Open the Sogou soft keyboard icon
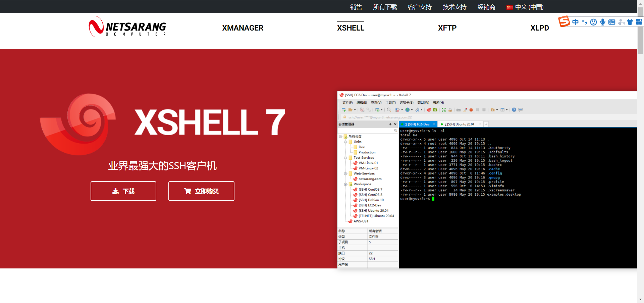 click(612, 22)
